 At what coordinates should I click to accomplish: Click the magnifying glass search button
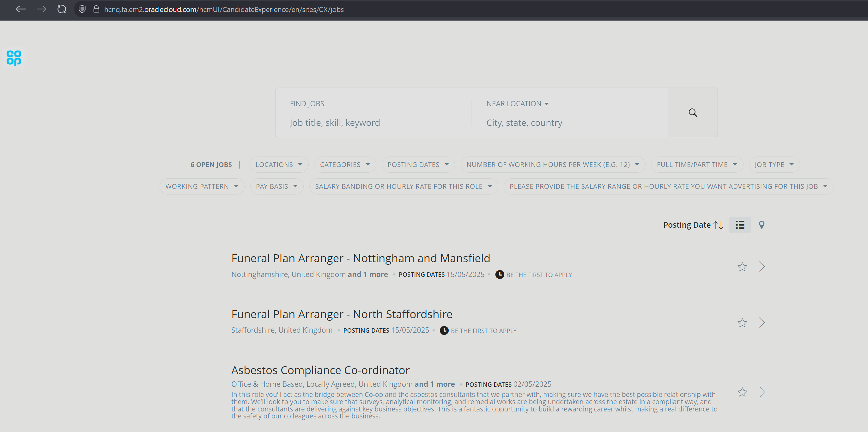click(x=692, y=112)
